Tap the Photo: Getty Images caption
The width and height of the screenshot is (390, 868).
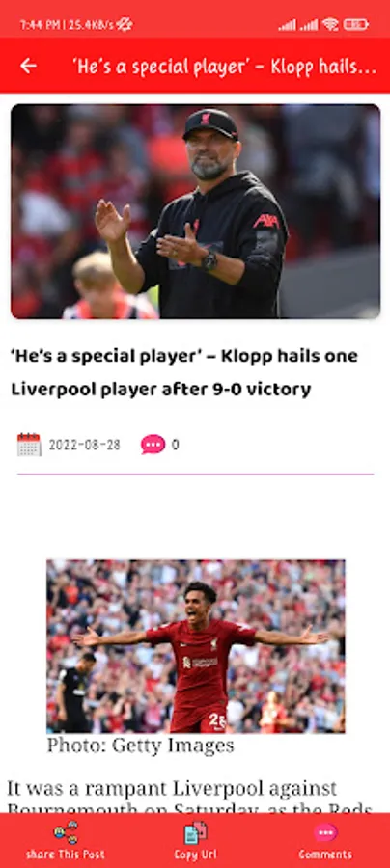pos(140,746)
